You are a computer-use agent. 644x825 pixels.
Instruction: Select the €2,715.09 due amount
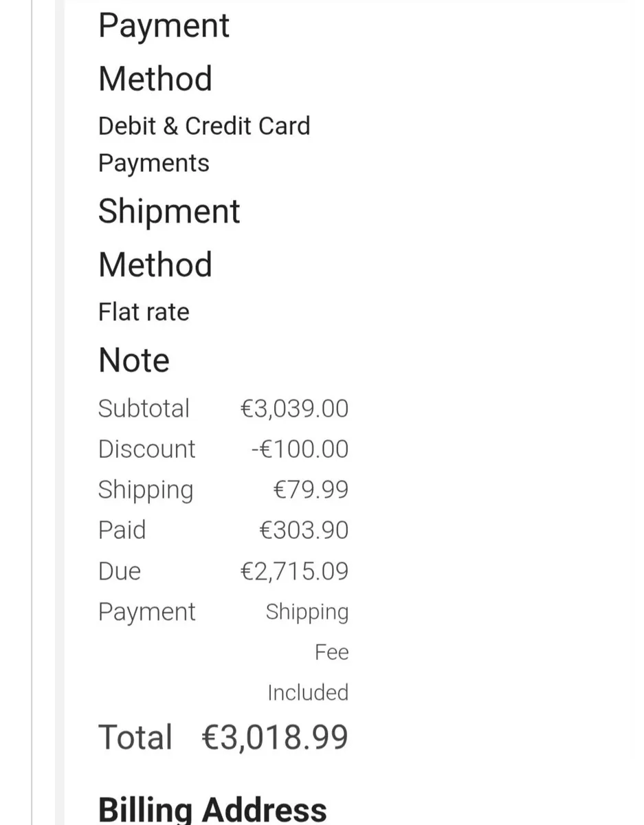click(294, 571)
